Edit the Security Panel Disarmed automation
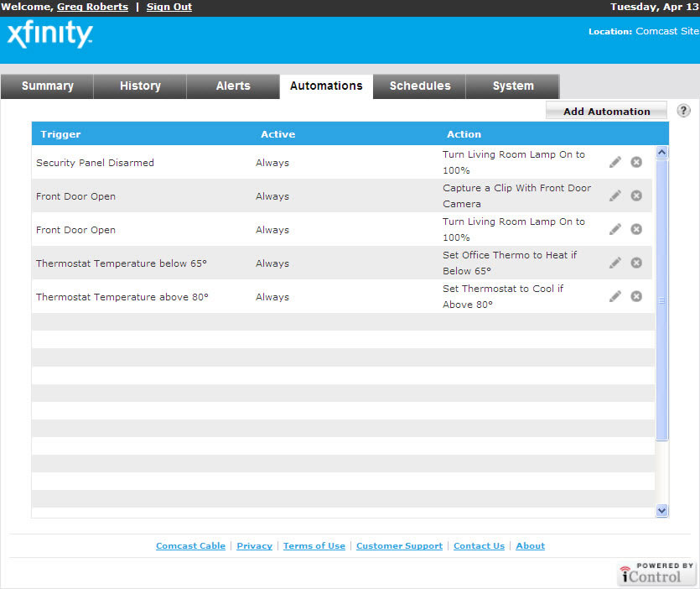Viewport: 700px width, 589px height. [x=615, y=162]
